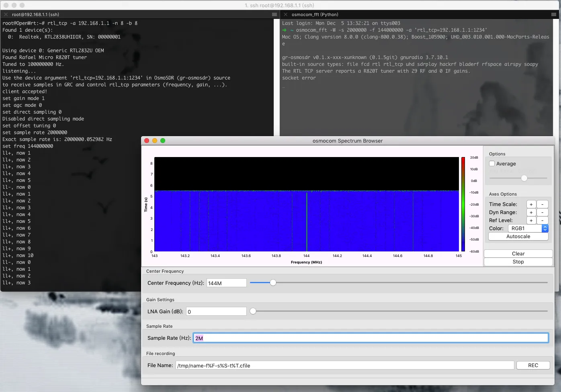Click the File Name text field
Screen dimensions: 561x392
click(345, 365)
